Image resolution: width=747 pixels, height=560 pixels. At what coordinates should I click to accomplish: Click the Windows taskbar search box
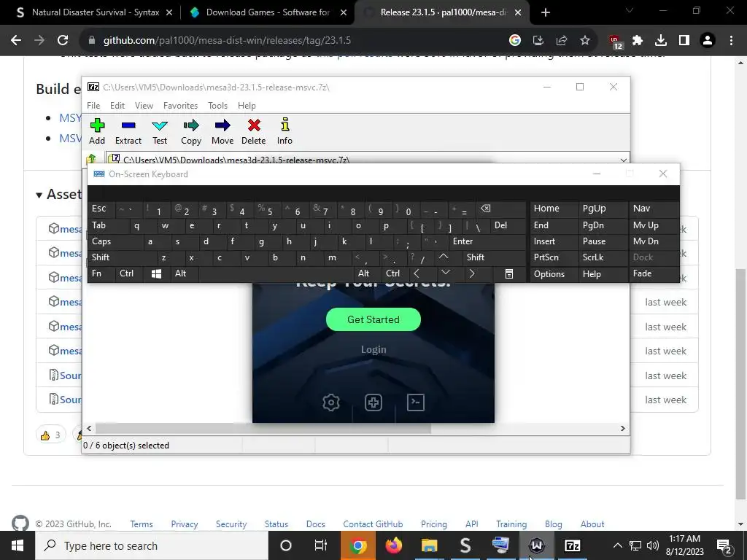pos(152,545)
